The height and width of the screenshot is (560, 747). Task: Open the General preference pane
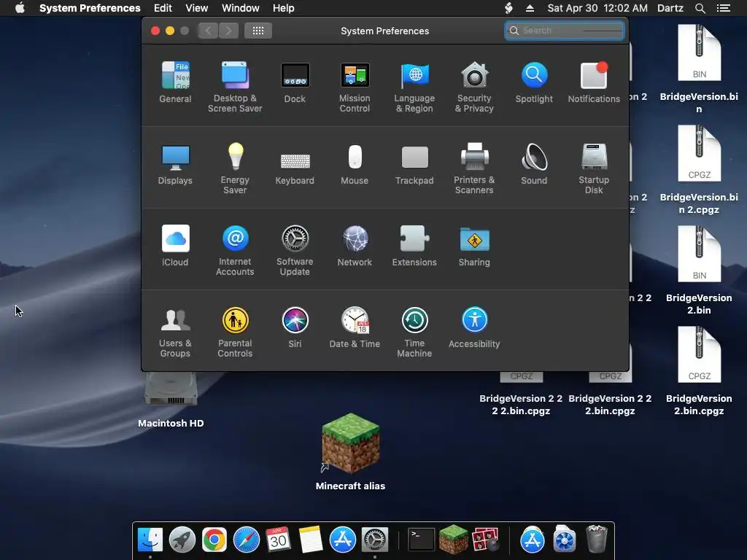pos(175,82)
